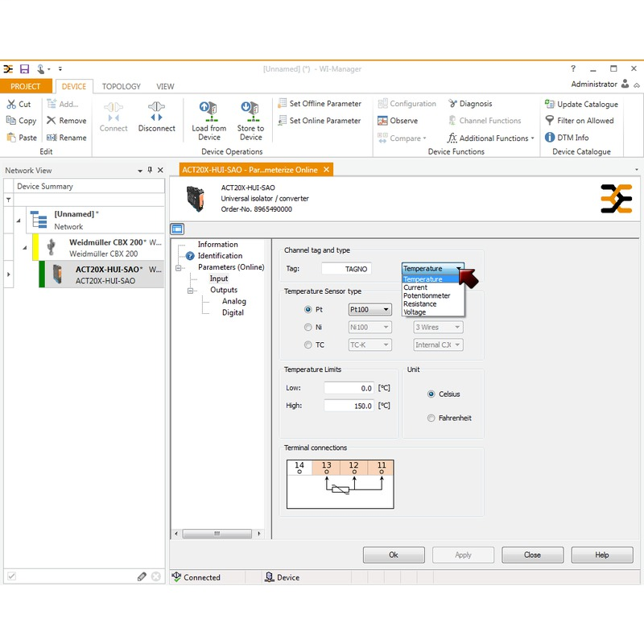Collapse the Outputs tree node

[190, 291]
